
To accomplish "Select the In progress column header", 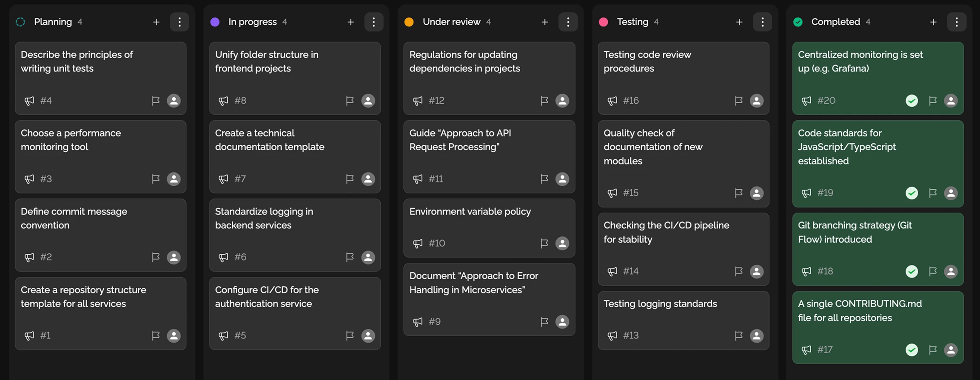I will click(252, 22).
